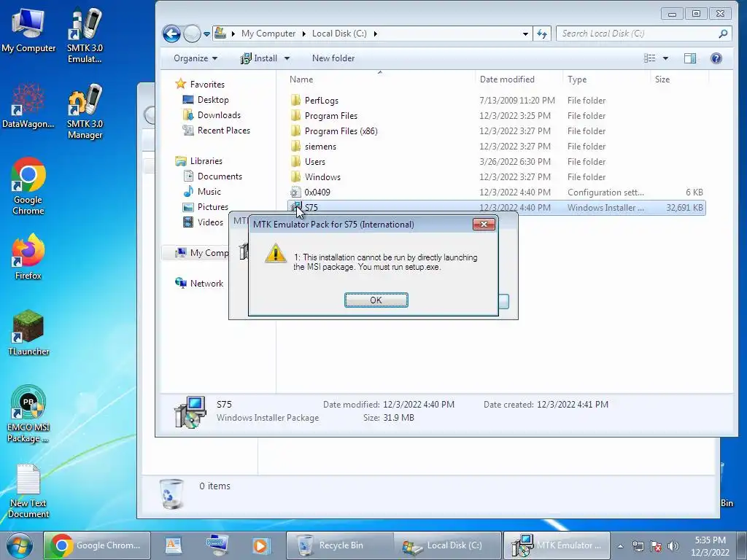Select the Users folder
Viewport: 747px width, 560px height.
495,161
